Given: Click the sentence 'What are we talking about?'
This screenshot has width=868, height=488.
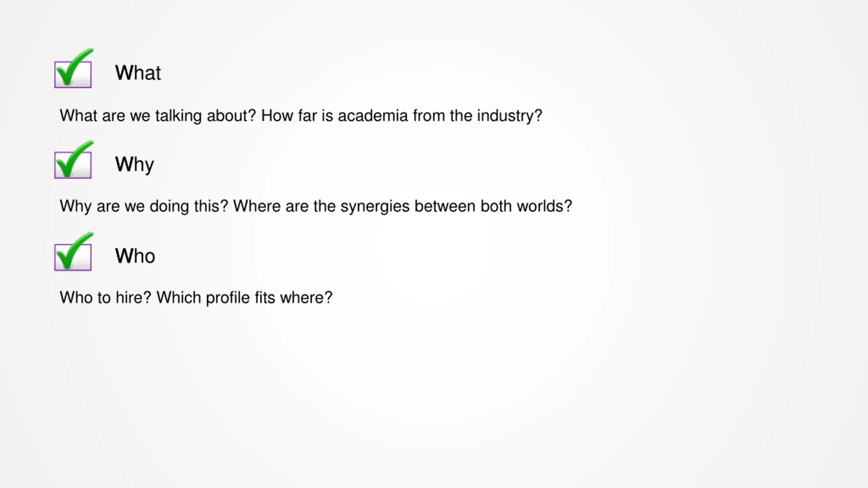Looking at the screenshot, I should click(x=158, y=116).
